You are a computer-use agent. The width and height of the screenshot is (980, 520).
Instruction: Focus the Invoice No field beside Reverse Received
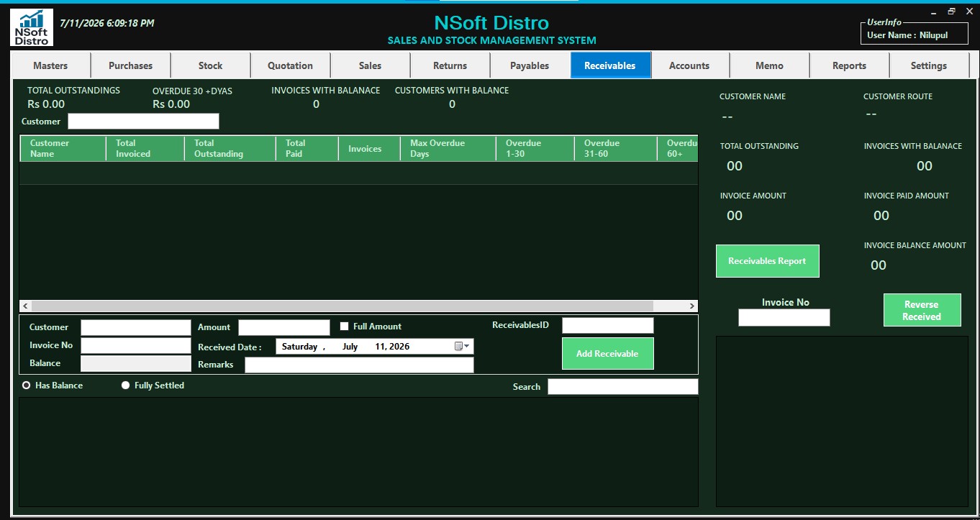coord(784,317)
